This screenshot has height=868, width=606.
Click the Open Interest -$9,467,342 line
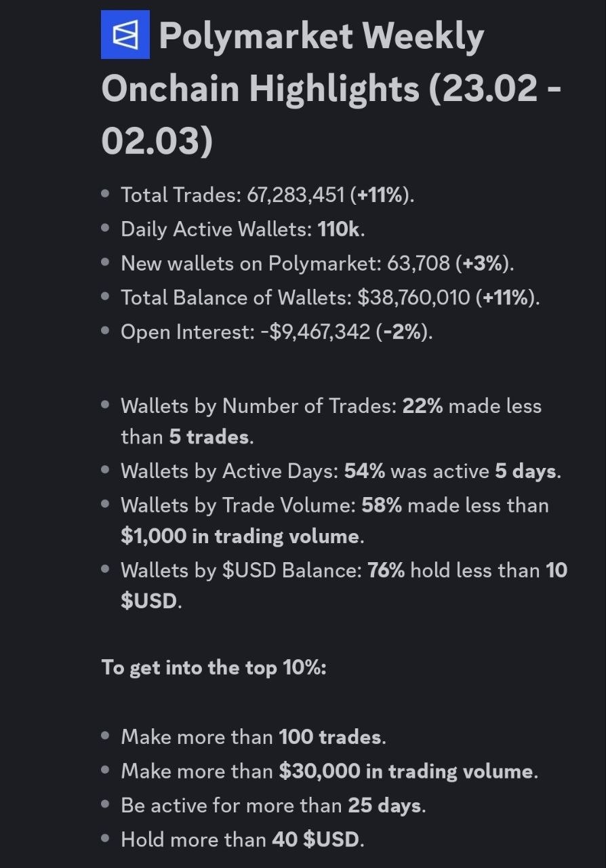click(277, 332)
